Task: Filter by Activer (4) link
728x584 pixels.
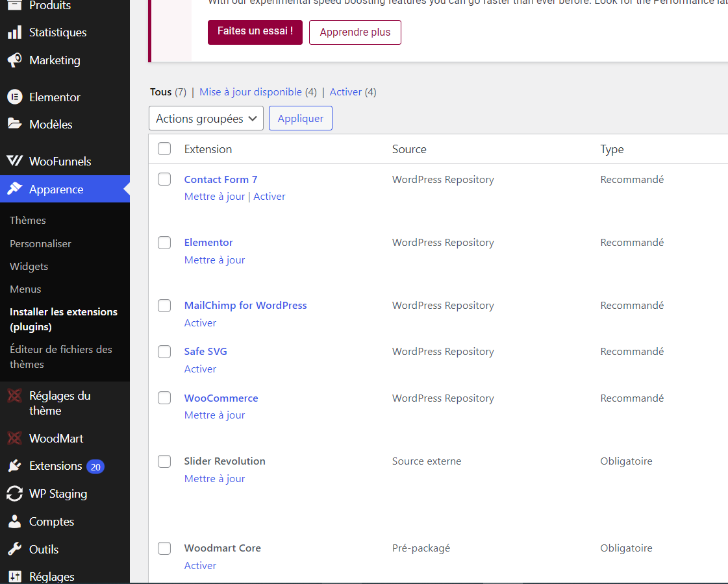Action: (345, 92)
